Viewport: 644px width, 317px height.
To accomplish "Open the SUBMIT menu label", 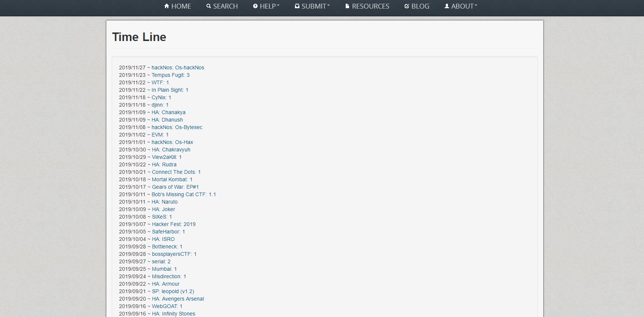I will [314, 6].
